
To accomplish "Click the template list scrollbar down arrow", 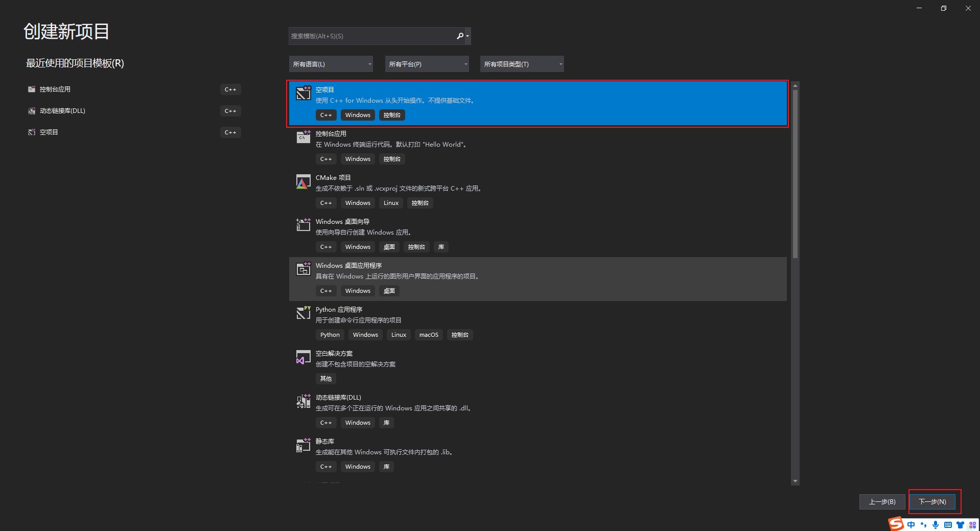I will (x=795, y=481).
